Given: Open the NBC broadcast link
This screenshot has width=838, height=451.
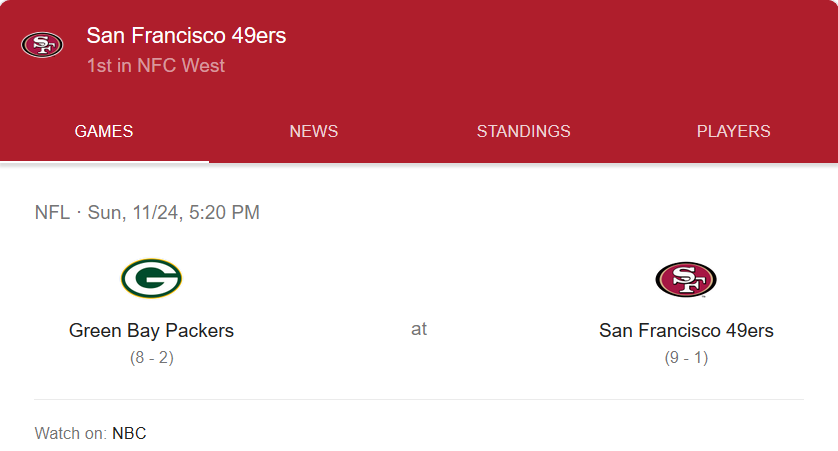Looking at the screenshot, I should click(129, 433).
